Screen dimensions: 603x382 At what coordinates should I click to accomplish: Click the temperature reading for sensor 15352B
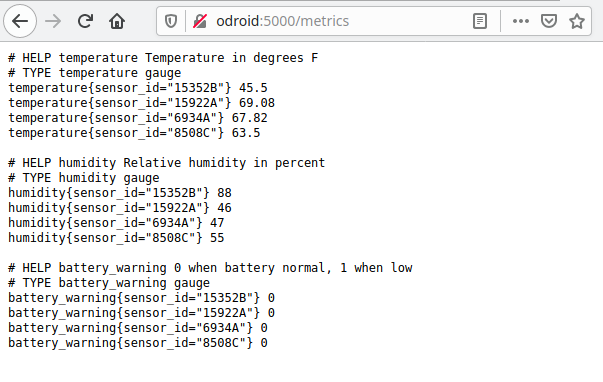click(x=138, y=88)
